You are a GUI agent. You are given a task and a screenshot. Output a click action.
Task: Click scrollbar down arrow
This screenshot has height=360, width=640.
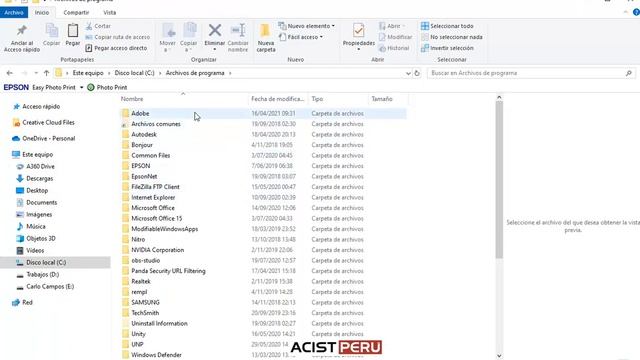tap(499, 356)
